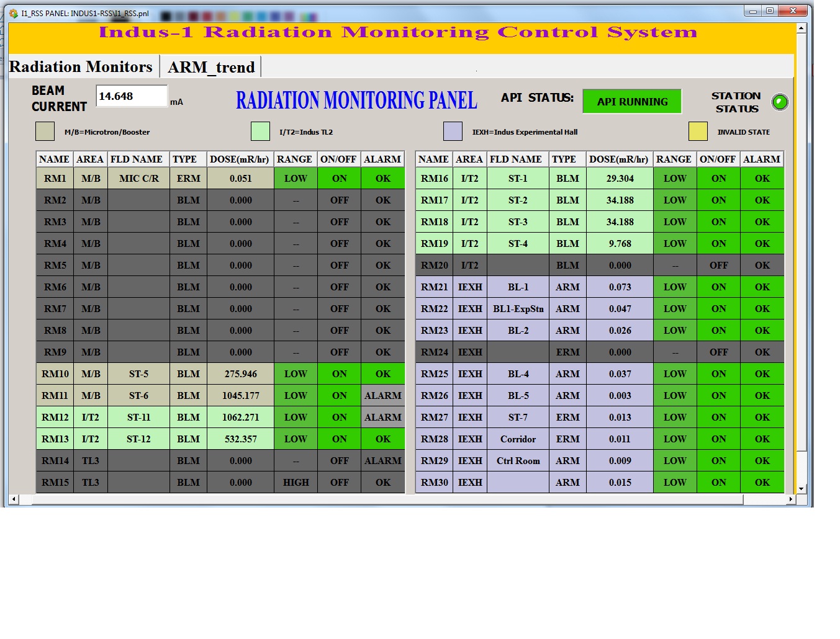840x639 pixels.
Task: Click the ALARM cell of RM12
Action: (x=383, y=417)
